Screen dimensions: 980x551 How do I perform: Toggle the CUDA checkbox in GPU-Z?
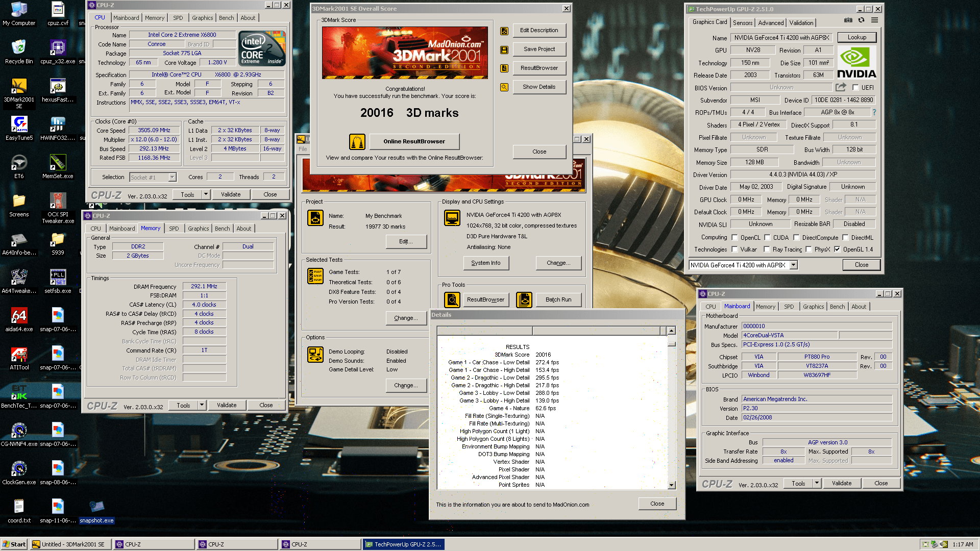[767, 237]
